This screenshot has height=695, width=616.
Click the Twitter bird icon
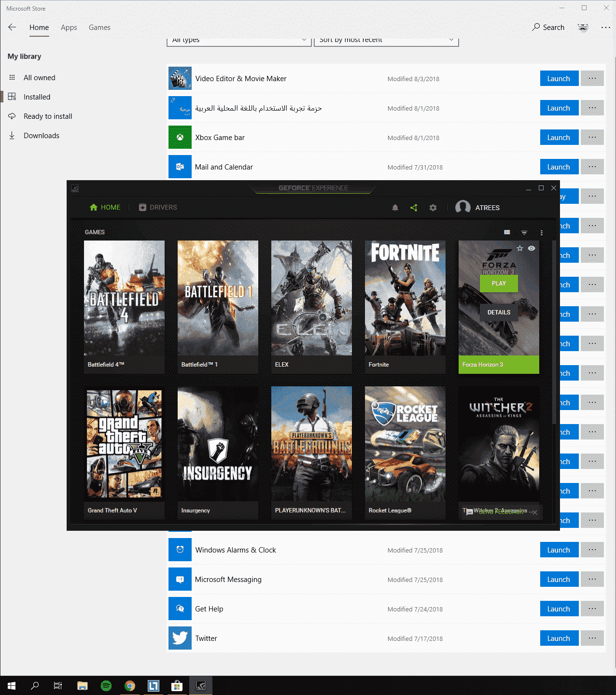click(x=180, y=638)
